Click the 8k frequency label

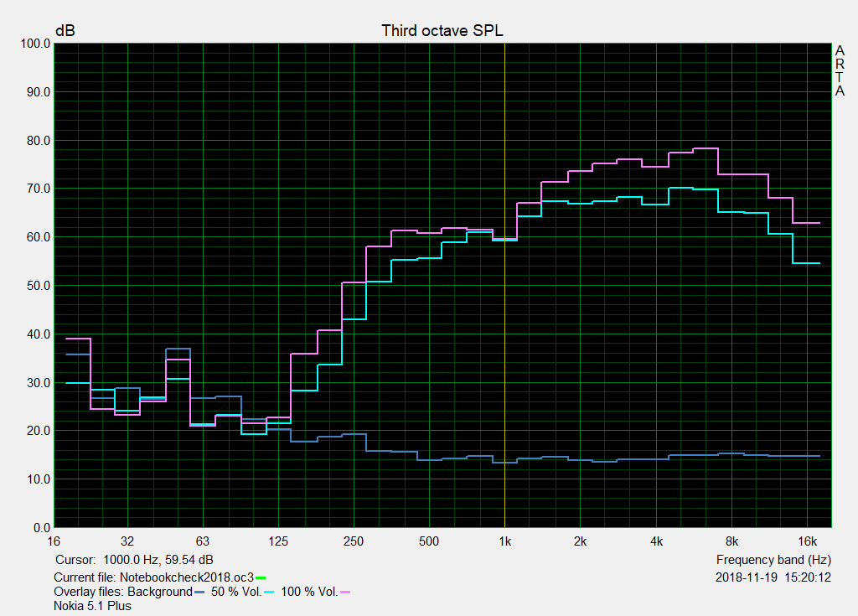click(x=731, y=541)
